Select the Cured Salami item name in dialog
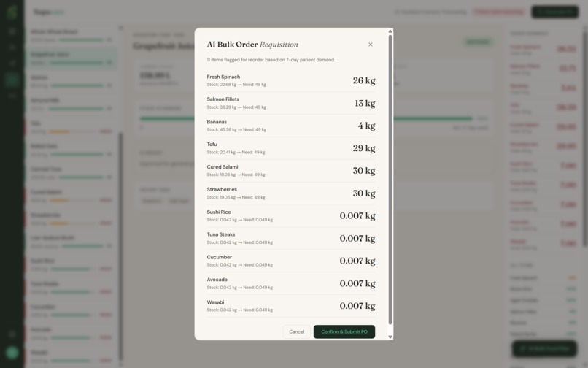Viewport: 588px width, 368px height. click(223, 166)
